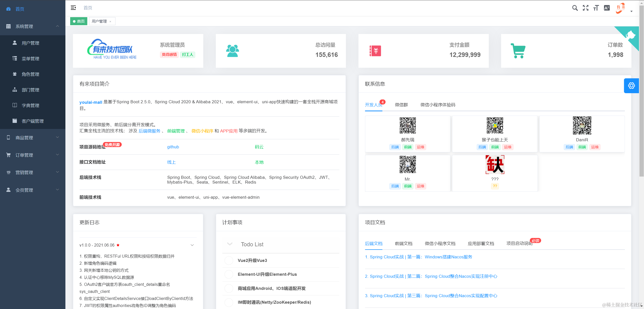This screenshot has height=309, width=644.
Task: Click the search magnifier icon
Action: (x=575, y=8)
